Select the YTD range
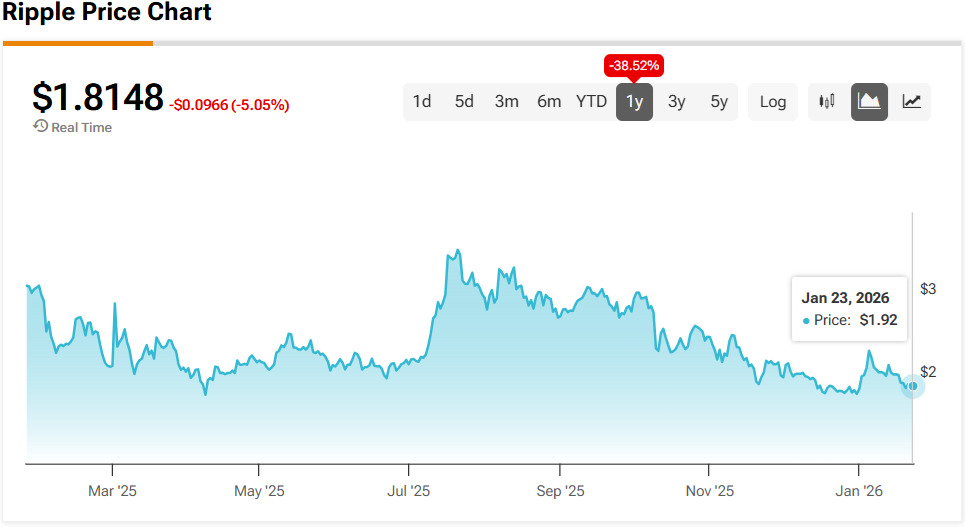965x527 pixels. [591, 102]
